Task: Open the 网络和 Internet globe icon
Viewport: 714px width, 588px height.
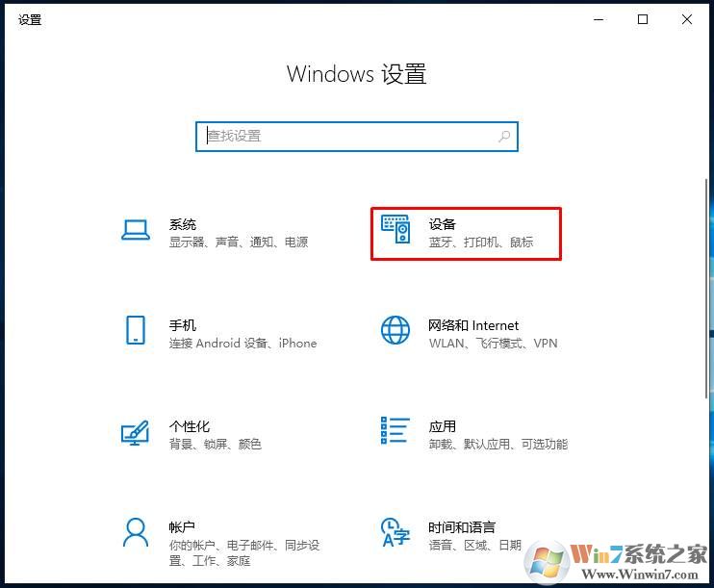Action: click(x=395, y=330)
